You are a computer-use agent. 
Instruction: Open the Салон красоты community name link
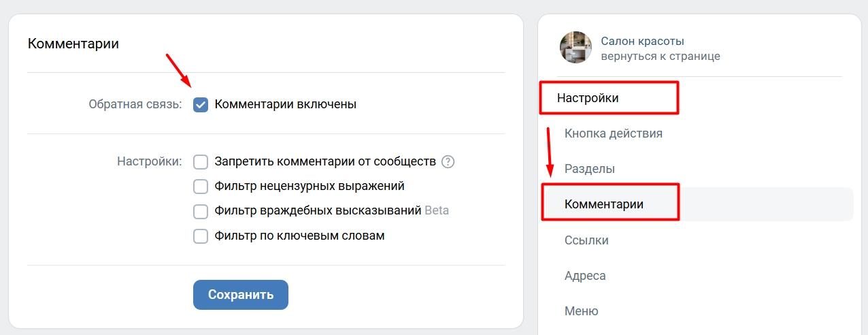[642, 41]
